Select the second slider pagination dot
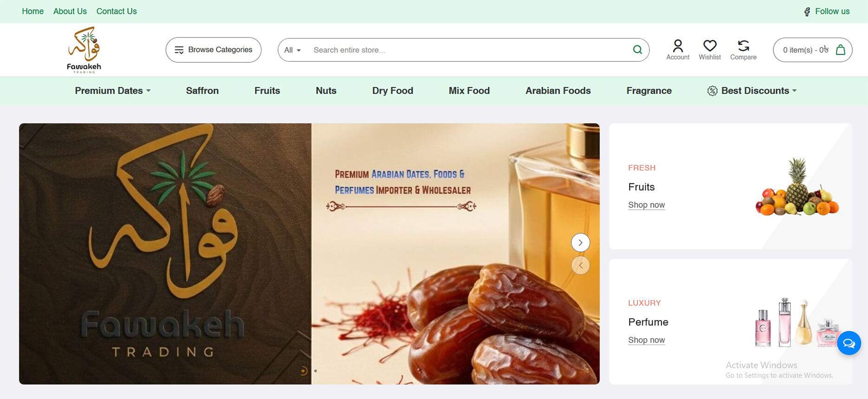 click(316, 371)
